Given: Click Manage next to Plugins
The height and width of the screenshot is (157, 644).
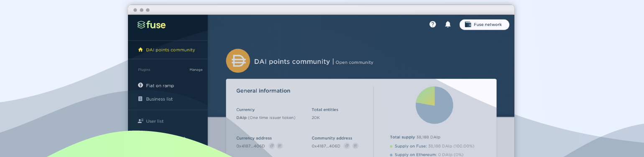Looking at the screenshot, I should [x=196, y=70].
